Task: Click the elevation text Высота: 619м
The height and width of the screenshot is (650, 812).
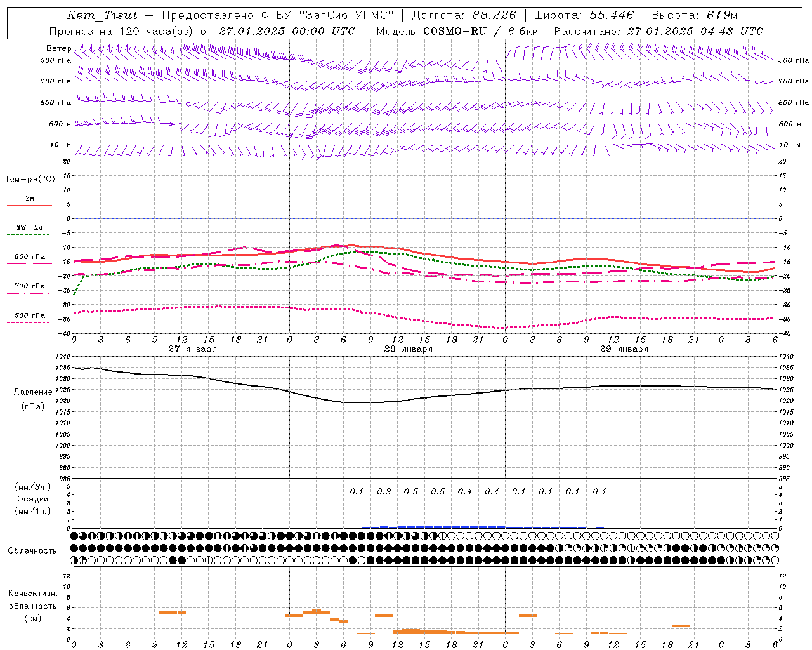Action: point(695,15)
